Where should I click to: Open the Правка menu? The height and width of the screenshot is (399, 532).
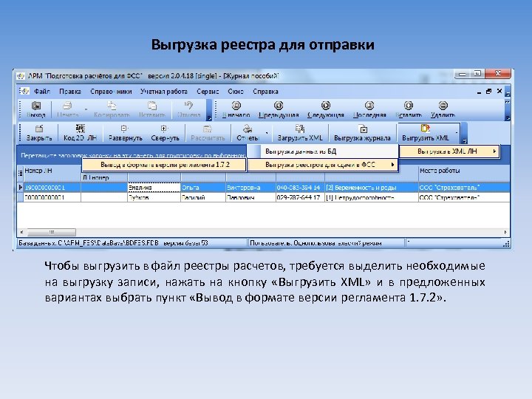[x=70, y=92]
